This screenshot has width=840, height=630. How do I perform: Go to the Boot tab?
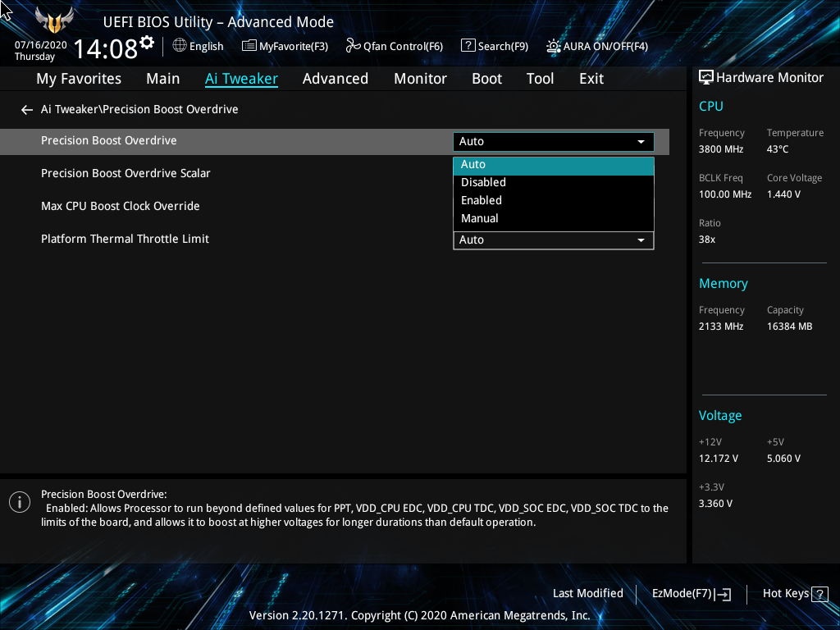pos(487,79)
